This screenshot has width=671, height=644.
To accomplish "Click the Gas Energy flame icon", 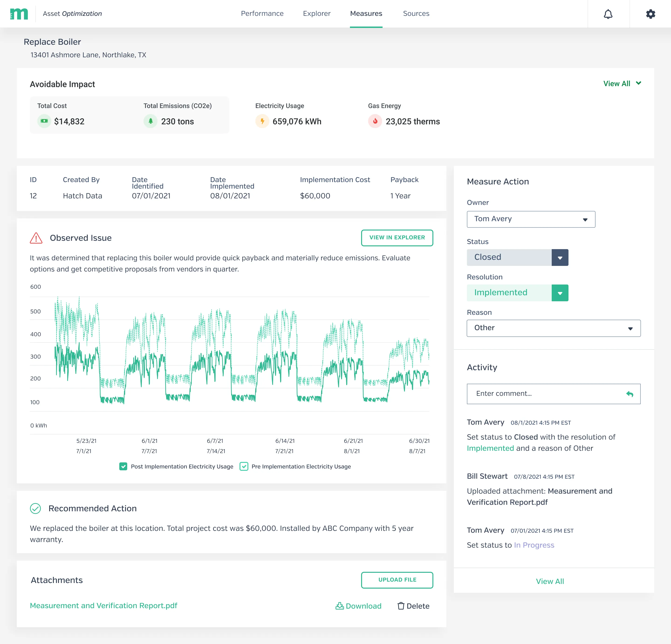I will click(x=375, y=121).
